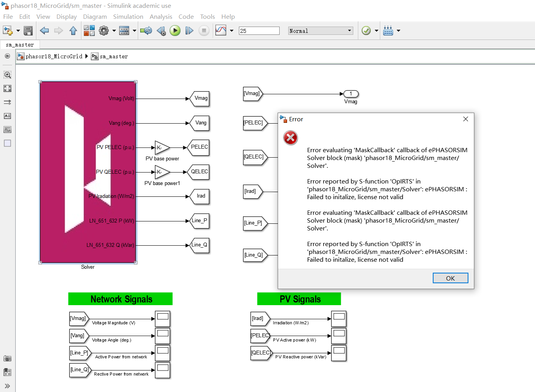535x392 pixels.
Task: Click the green Network Signals banner
Action: tap(120, 299)
